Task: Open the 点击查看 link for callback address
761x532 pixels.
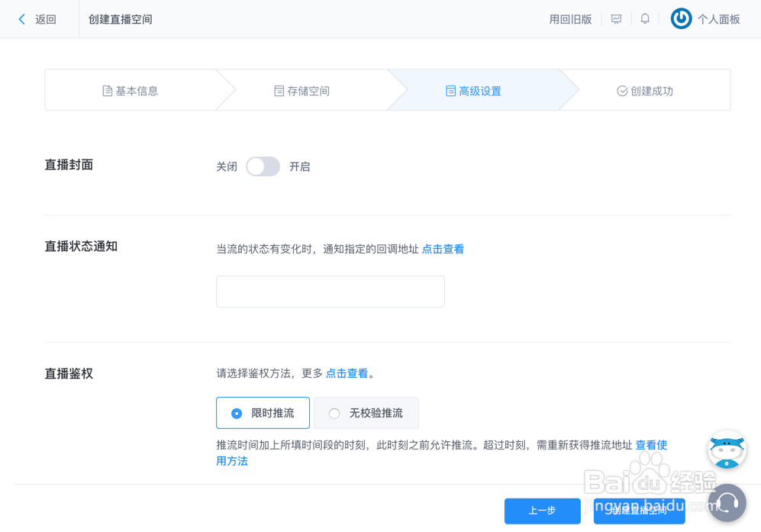Action: pyautogui.click(x=443, y=248)
